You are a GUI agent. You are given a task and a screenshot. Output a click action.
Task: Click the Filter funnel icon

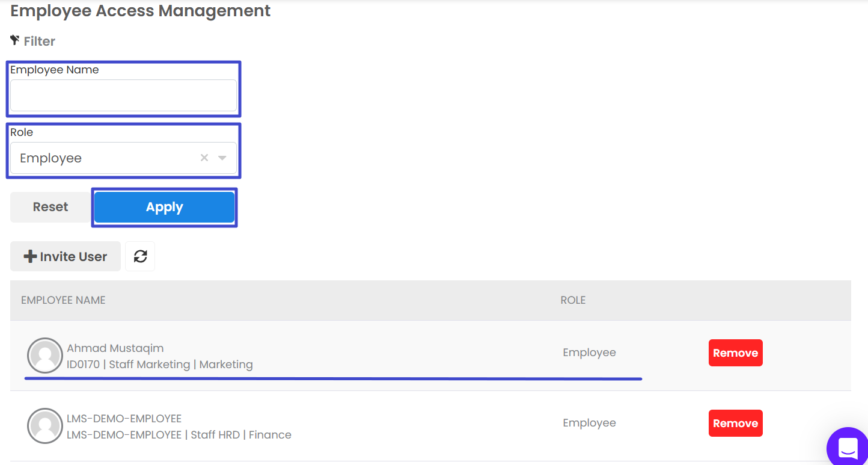[15, 40]
